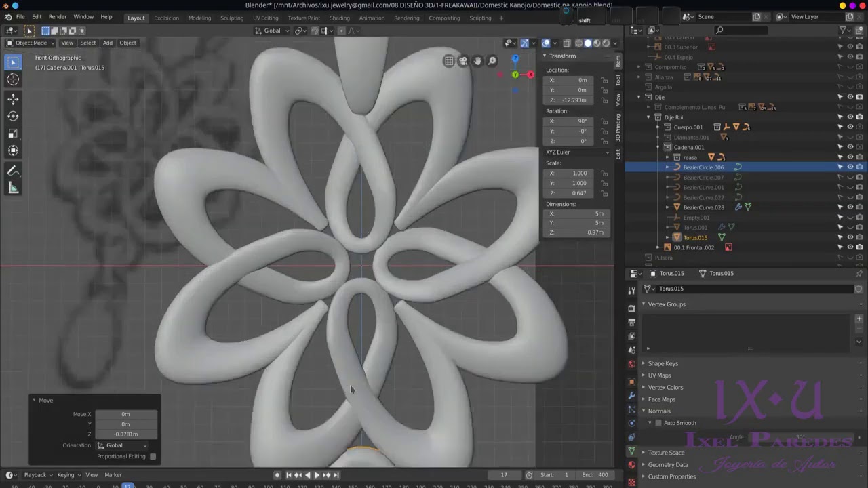Open the timeline Marker menu
The width and height of the screenshot is (868, 488).
[113, 475]
